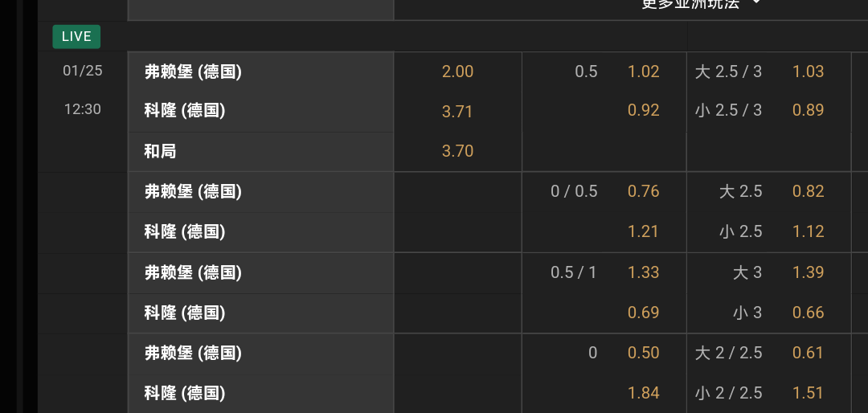Image resolution: width=868 pixels, height=413 pixels.
Task: Select over 大 2 / 2.5 at 0.61
Action: pyautogui.click(x=808, y=353)
